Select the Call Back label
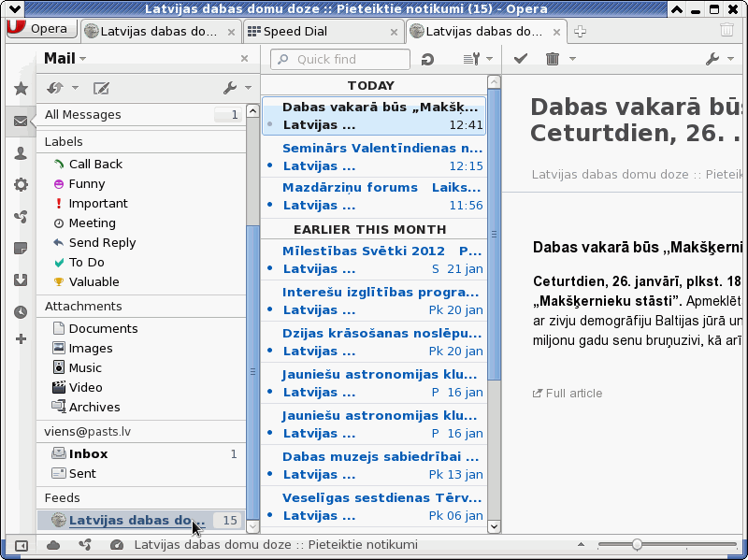 141,165
